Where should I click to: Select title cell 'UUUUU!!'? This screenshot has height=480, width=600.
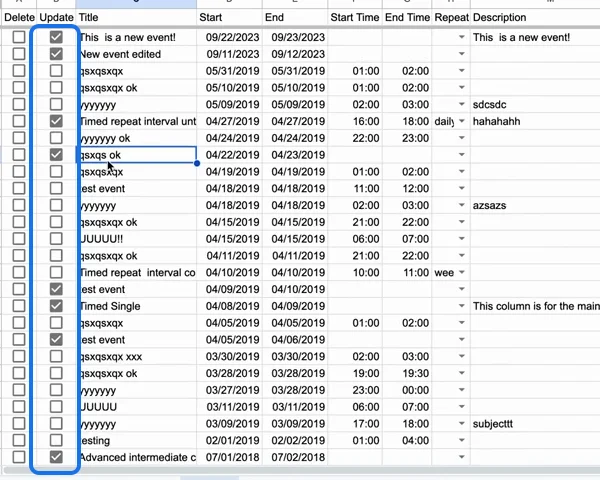(137, 239)
